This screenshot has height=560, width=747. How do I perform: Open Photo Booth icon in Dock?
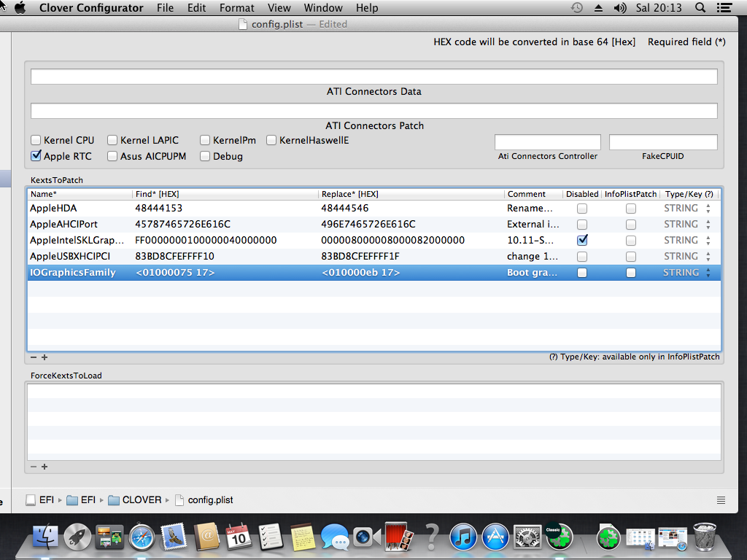(x=399, y=537)
